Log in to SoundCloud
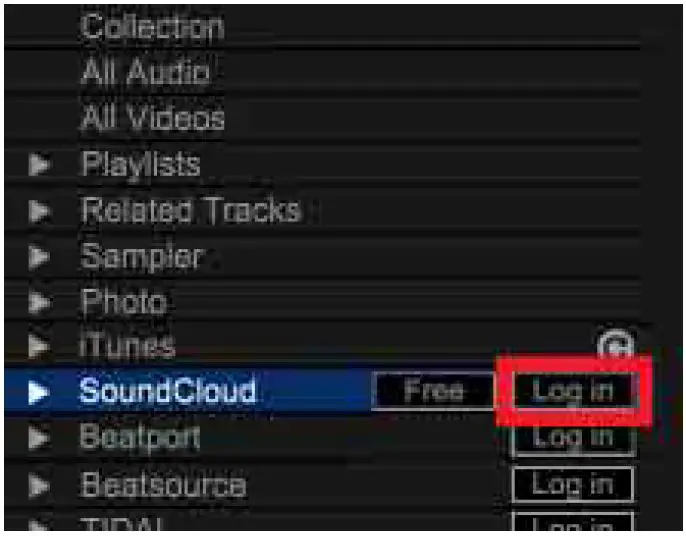Image resolution: width=686 pixels, height=536 pixels. coord(573,390)
